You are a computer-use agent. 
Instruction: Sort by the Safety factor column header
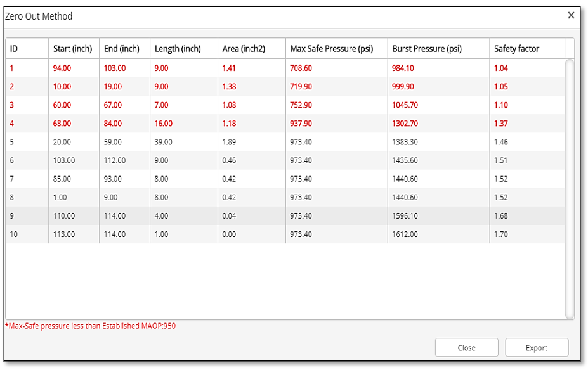516,49
